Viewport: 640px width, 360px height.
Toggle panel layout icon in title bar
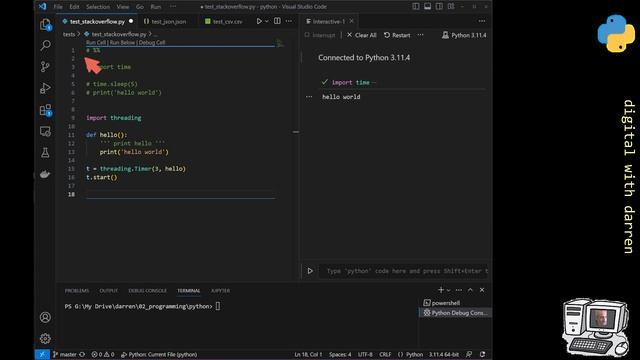(x=427, y=7)
